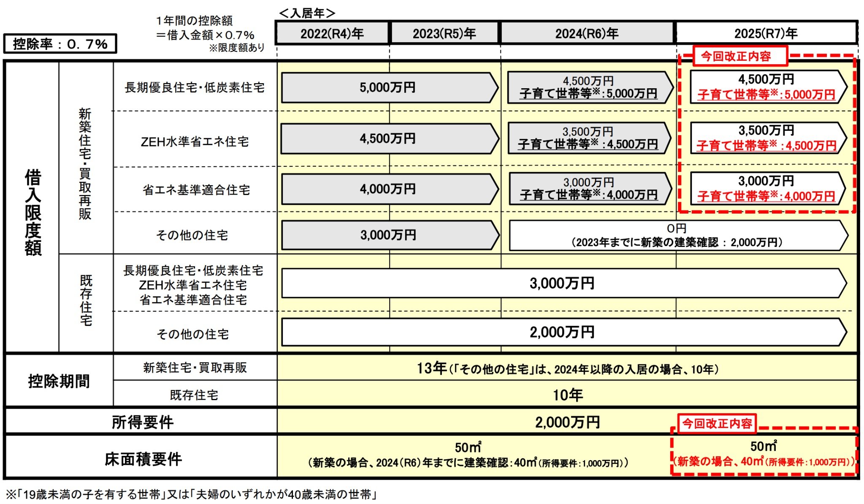This screenshot has height=504, width=864.
Task: Click the 'ZEH水準省エネ住宅' single-line row label
Action: (x=195, y=141)
